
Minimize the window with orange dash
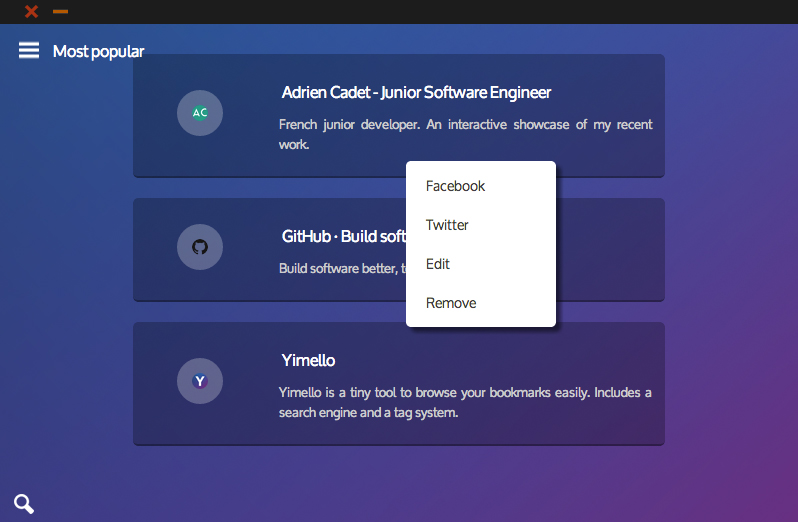pyautogui.click(x=60, y=11)
